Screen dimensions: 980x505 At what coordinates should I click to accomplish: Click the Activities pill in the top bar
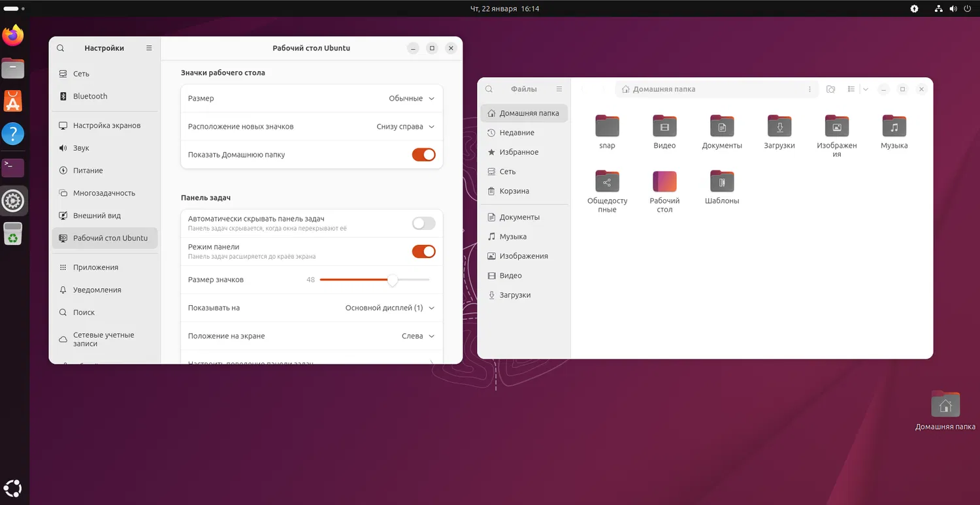11,9
